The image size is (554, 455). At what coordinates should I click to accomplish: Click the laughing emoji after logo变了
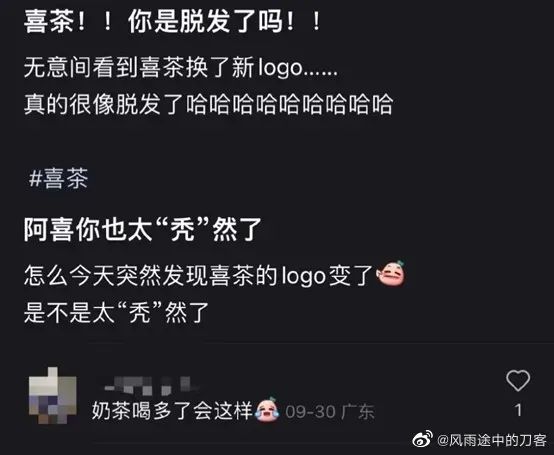(x=391, y=273)
